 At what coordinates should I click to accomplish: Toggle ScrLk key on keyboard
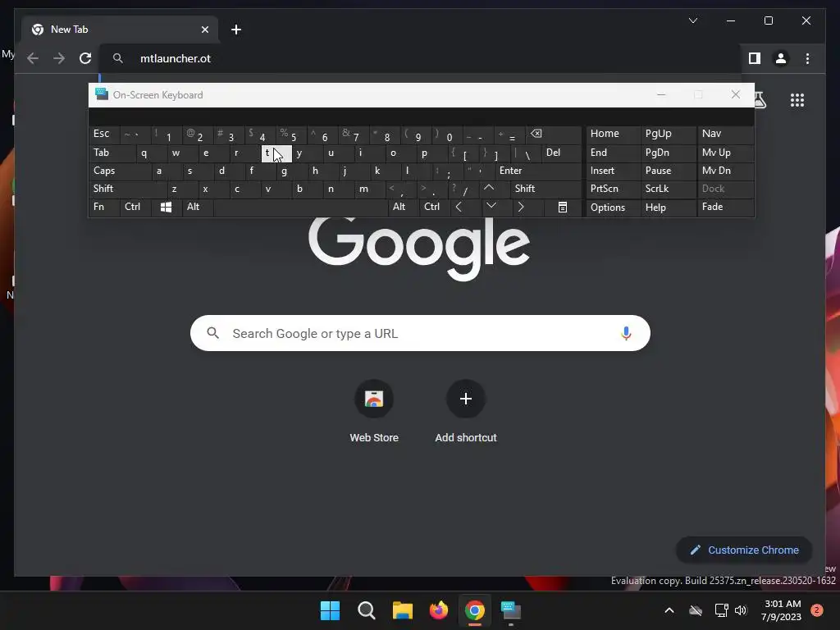[668, 189]
